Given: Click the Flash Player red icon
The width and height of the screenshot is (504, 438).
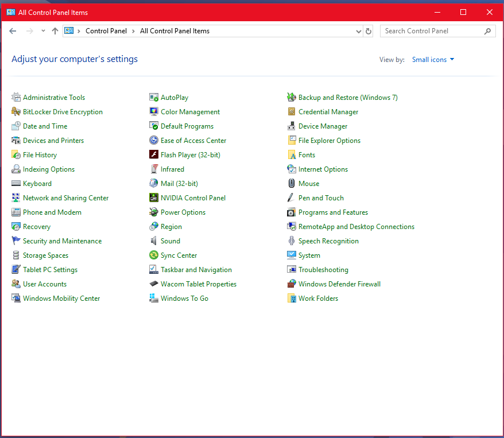Looking at the screenshot, I should pos(154,155).
